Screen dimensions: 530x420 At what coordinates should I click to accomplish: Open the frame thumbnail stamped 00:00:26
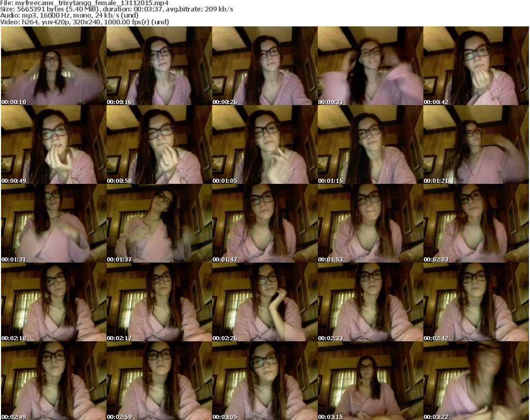coord(264,66)
